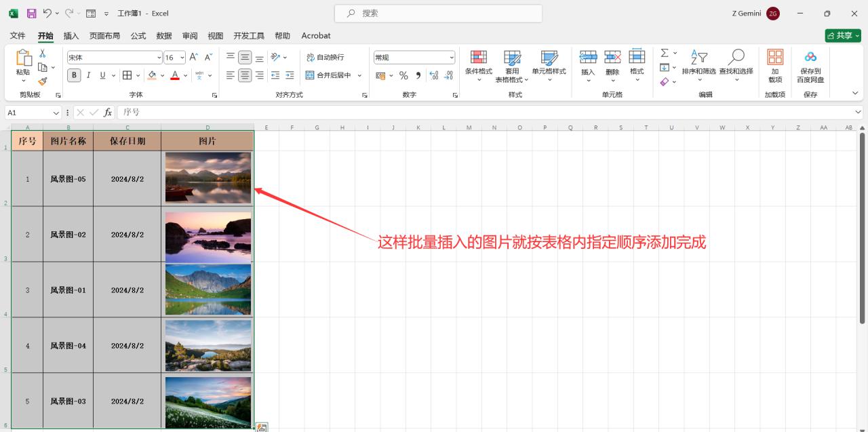Click the Share (共享) button

pos(843,35)
